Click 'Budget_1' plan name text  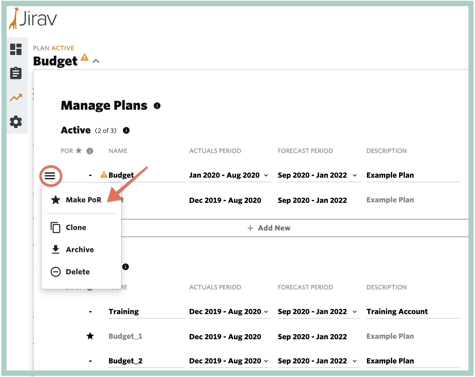125,336
